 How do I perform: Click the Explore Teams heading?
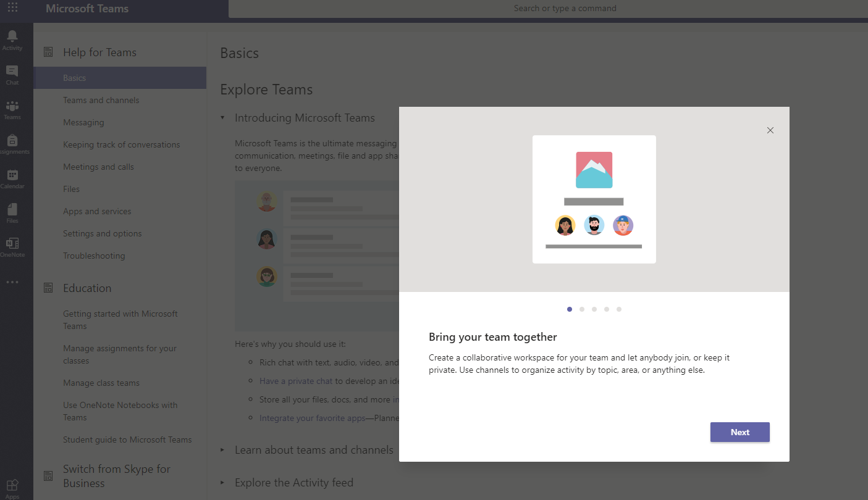[x=266, y=90]
